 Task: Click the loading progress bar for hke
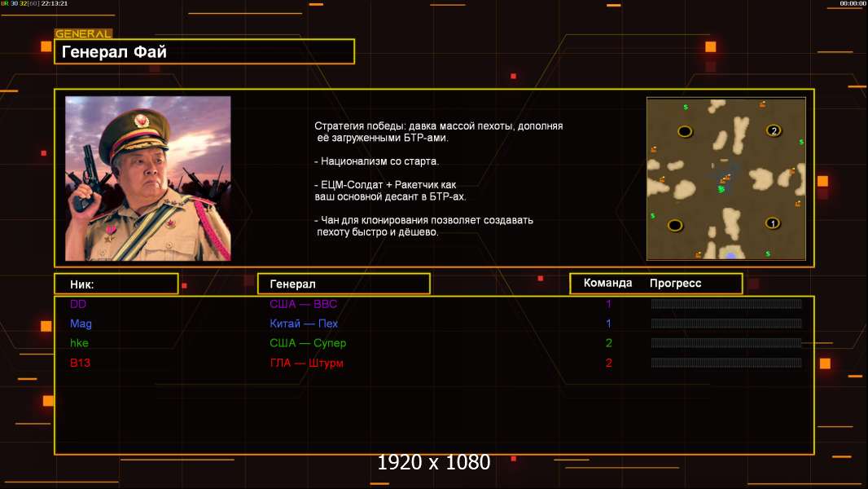click(726, 343)
